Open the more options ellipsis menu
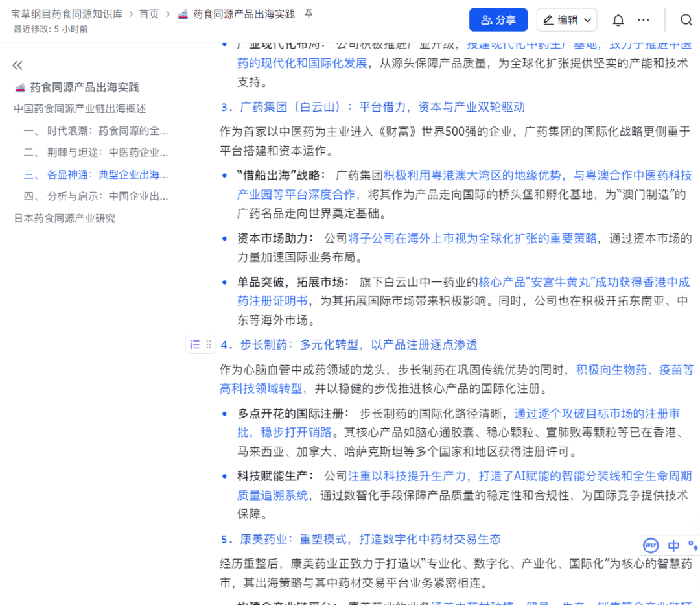The image size is (700, 605). [644, 20]
